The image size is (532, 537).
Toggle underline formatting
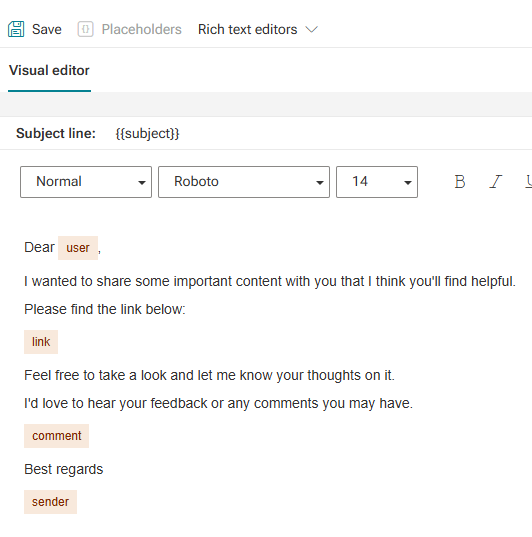pyautogui.click(x=529, y=182)
